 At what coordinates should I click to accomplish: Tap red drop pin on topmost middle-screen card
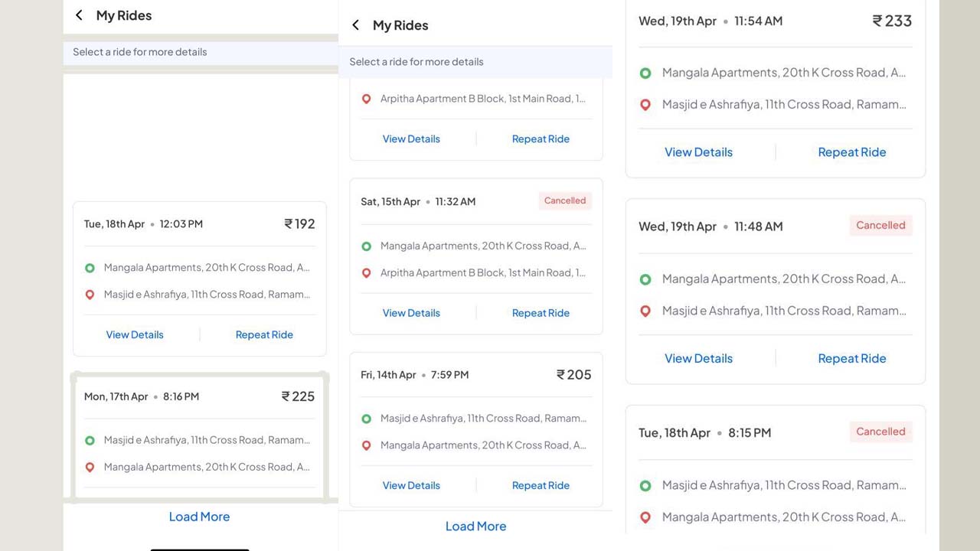[366, 99]
